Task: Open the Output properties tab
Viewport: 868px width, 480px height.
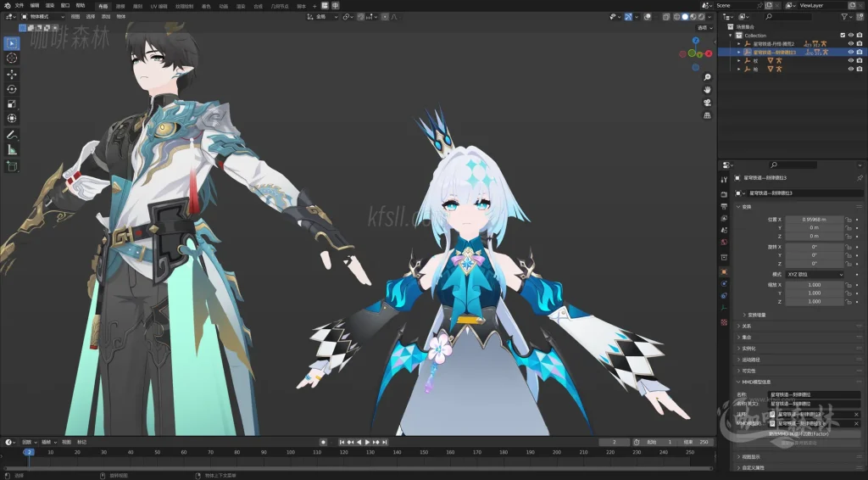Action: (x=724, y=207)
